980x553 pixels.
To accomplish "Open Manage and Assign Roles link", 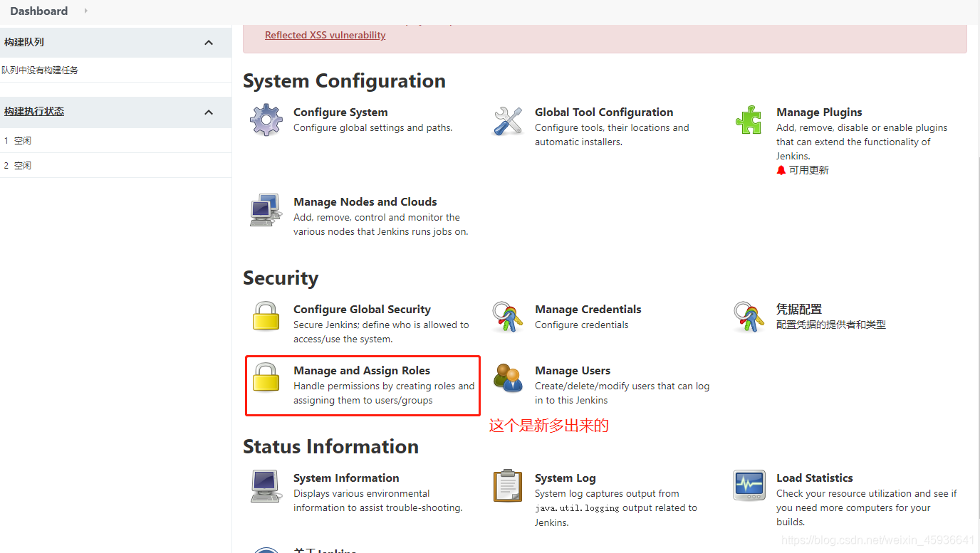I will coord(362,370).
